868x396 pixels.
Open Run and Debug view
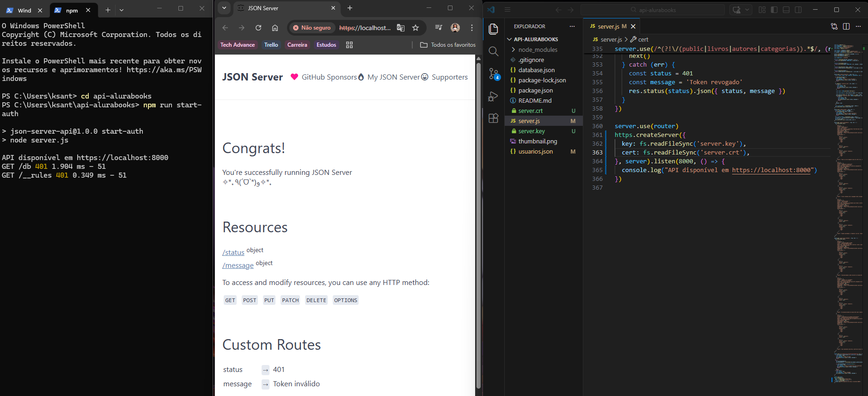tap(494, 96)
